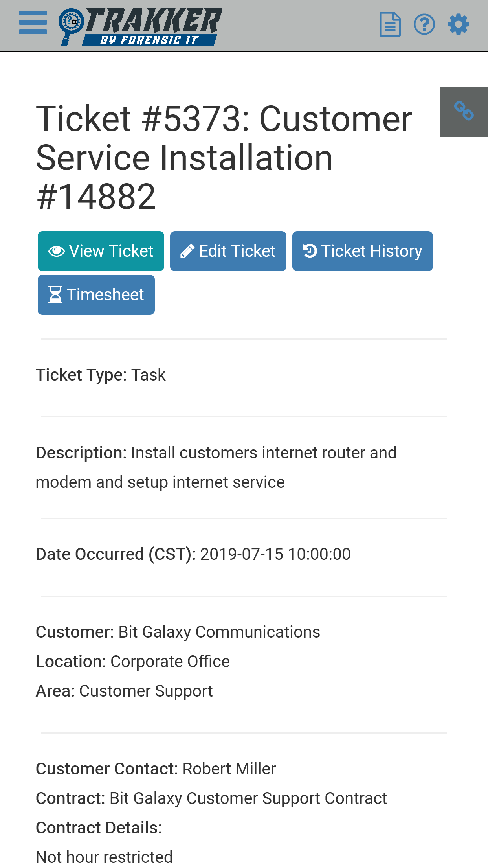Show the Ticket History
The width and height of the screenshot is (488, 868).
tap(362, 251)
